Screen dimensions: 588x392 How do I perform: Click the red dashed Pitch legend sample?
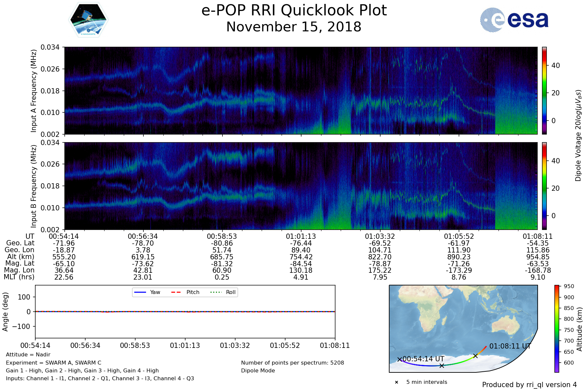point(176,292)
